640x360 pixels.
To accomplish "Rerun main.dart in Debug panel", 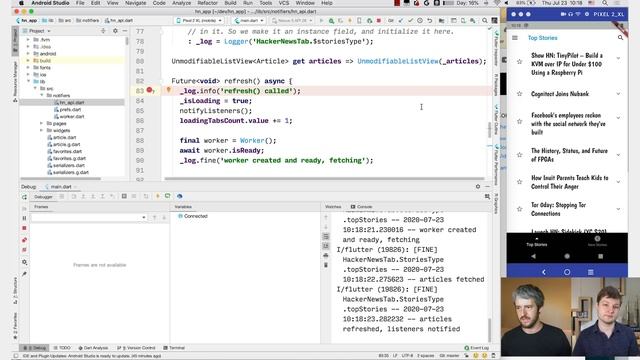I will coord(24,197).
